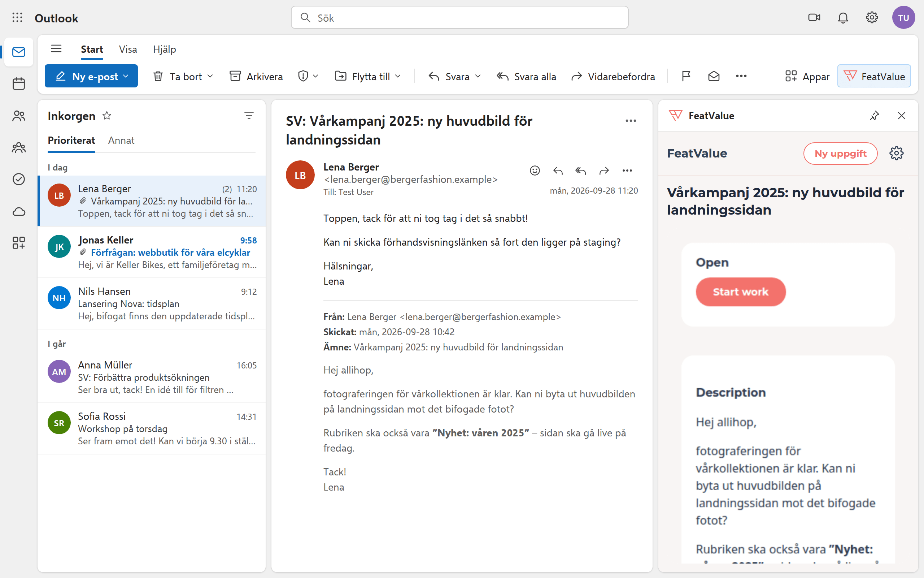Click the Ny uppgift button
This screenshot has width=924, height=578.
840,153
